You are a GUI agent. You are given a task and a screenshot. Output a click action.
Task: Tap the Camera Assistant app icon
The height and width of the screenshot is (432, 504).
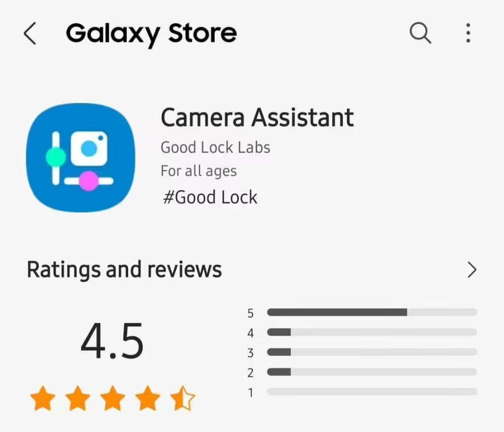(80, 158)
